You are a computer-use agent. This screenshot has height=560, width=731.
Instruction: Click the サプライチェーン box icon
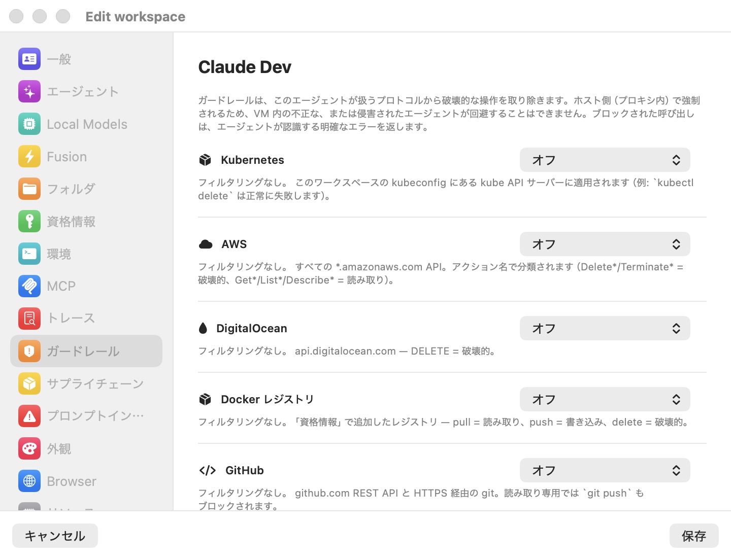point(29,383)
